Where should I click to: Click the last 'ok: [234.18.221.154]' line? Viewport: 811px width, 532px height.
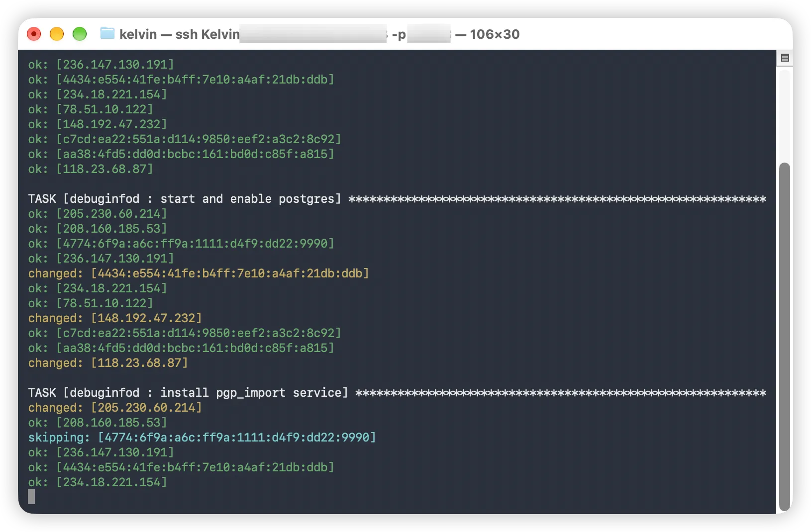98,482
